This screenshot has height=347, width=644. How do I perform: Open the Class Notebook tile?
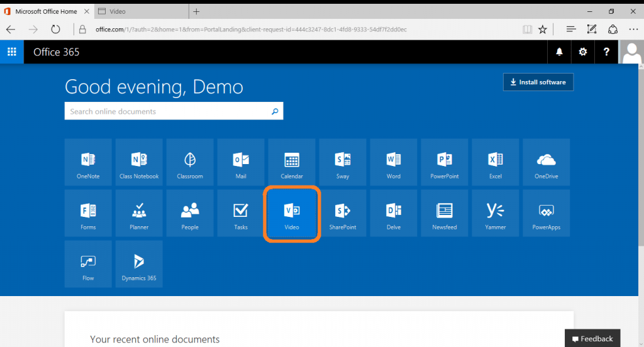pyautogui.click(x=139, y=162)
